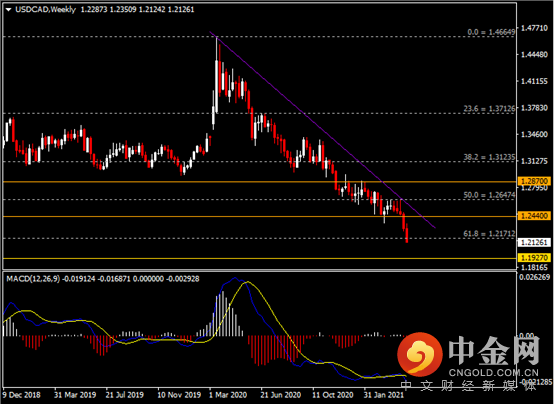
Task: Click the 31 Jan 2021 date marker
Action: (x=383, y=395)
